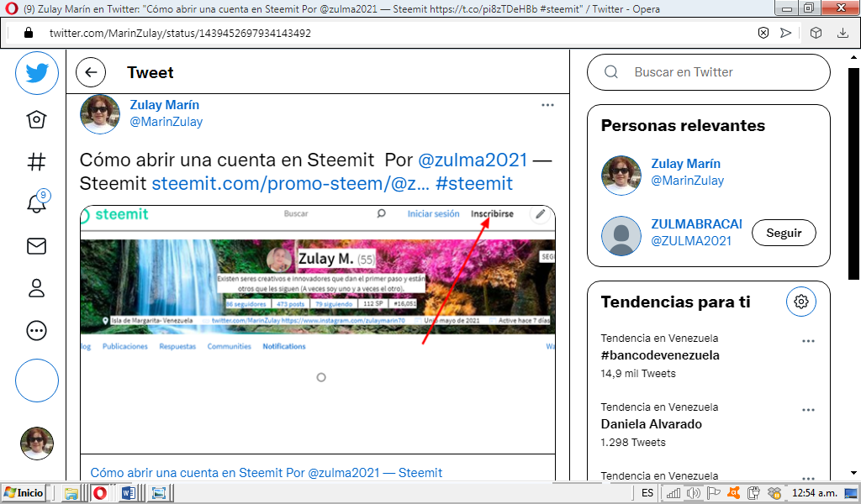Image resolution: width=861 pixels, height=504 pixels.
Task: Click page scrollbar down arrow
Action: (x=853, y=473)
